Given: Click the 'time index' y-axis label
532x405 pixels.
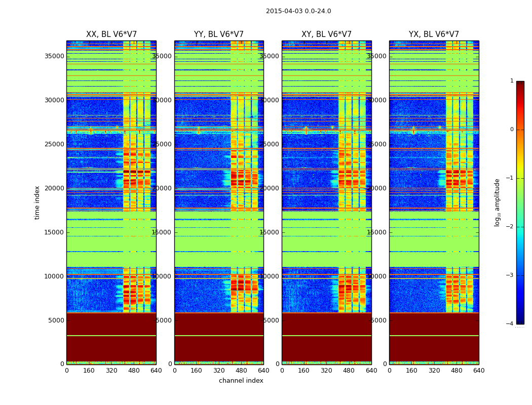Looking at the screenshot, I should pos(37,202).
